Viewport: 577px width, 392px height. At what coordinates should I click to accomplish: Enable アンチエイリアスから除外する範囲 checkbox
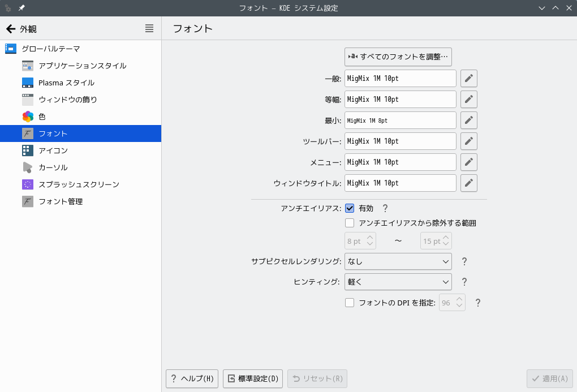(350, 223)
